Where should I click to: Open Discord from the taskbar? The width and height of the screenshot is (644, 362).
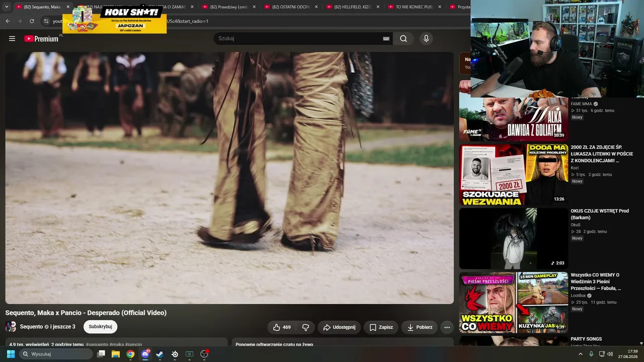(x=145, y=354)
